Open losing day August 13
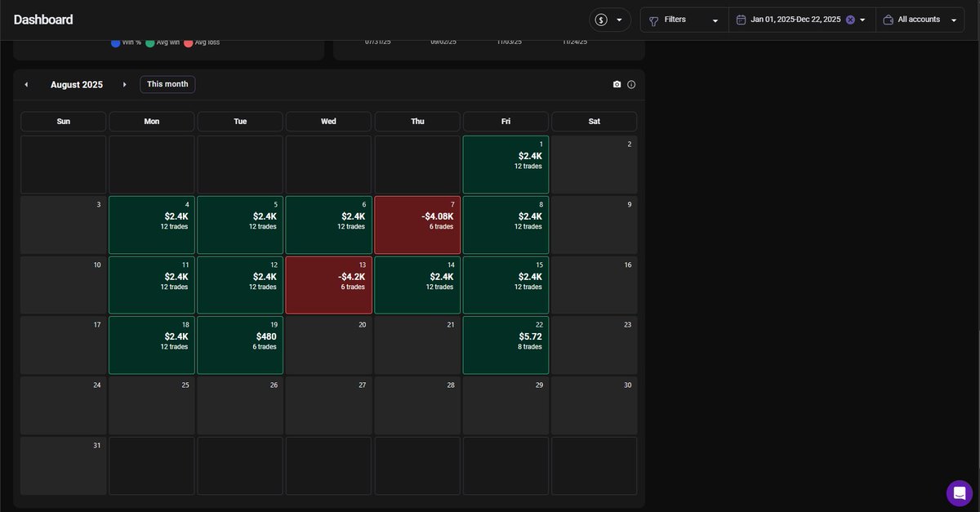 (328, 285)
